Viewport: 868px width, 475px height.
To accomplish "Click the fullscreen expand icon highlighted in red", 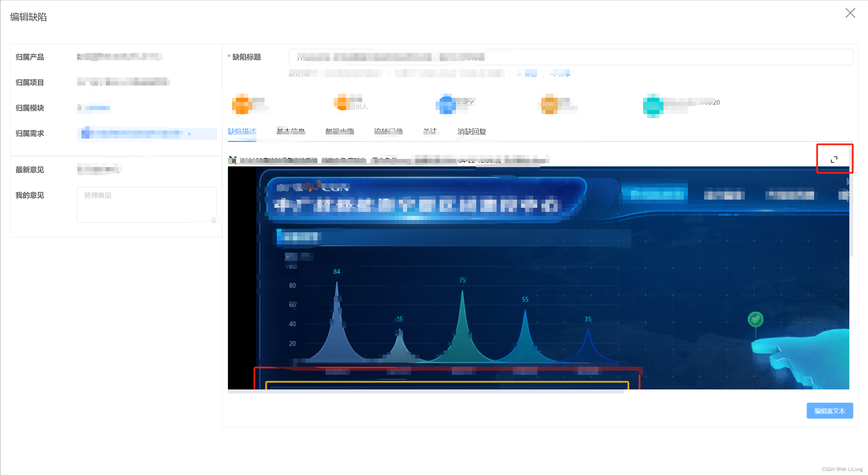I will [834, 158].
